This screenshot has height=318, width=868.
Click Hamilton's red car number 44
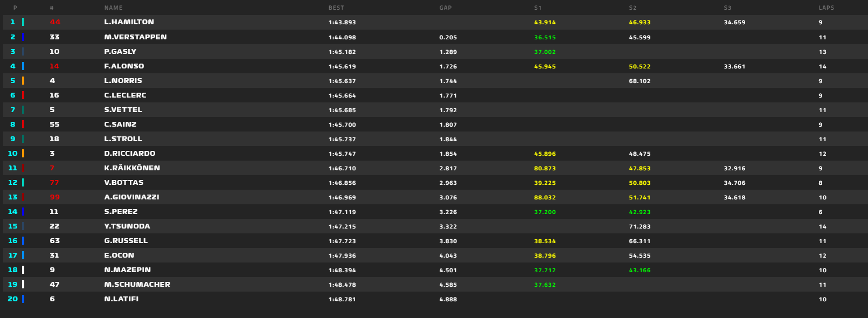click(55, 22)
